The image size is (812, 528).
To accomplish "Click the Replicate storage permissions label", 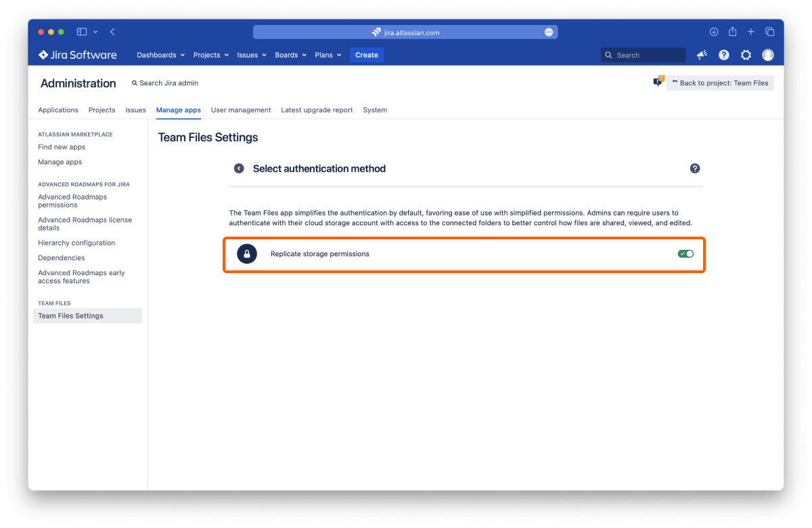I will click(x=320, y=254).
